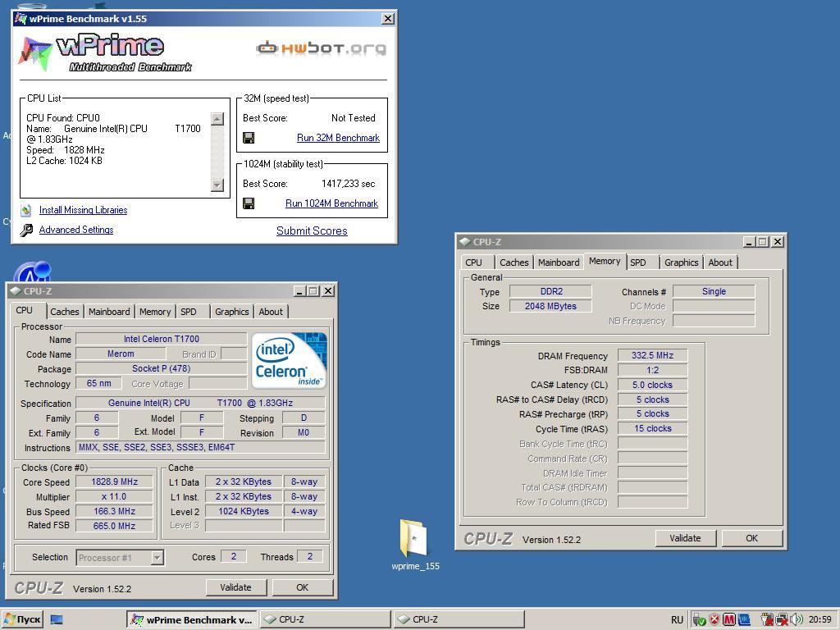Click Install Missing Libraries link

coord(83,210)
